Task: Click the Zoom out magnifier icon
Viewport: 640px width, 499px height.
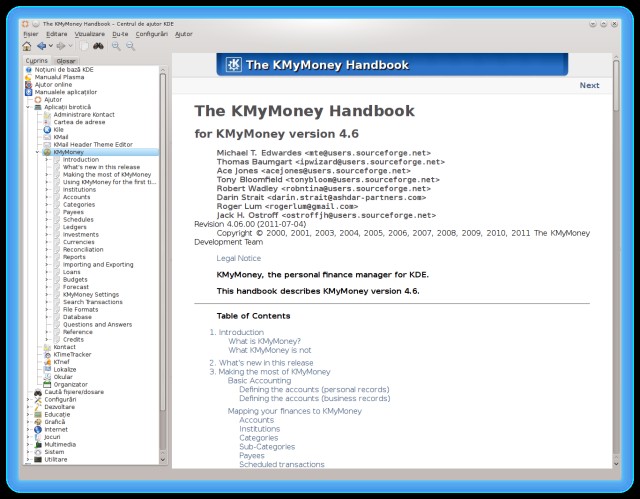Action: 131,46
